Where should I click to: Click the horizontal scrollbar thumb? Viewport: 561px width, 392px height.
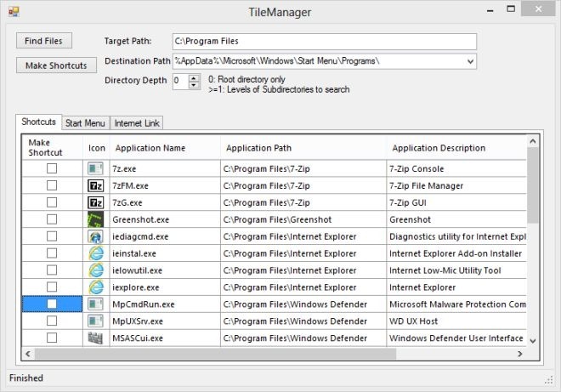tap(215, 354)
